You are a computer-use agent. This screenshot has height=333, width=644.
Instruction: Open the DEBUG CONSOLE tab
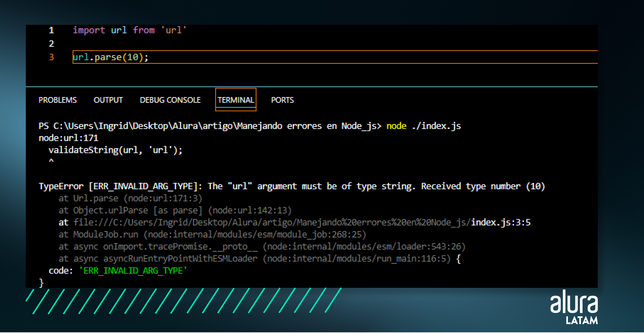click(170, 100)
